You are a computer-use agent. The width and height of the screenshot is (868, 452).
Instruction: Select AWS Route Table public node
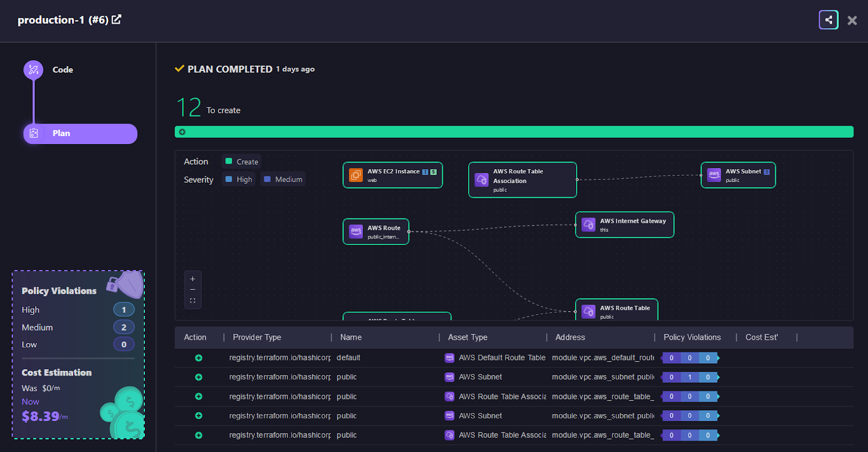point(617,309)
